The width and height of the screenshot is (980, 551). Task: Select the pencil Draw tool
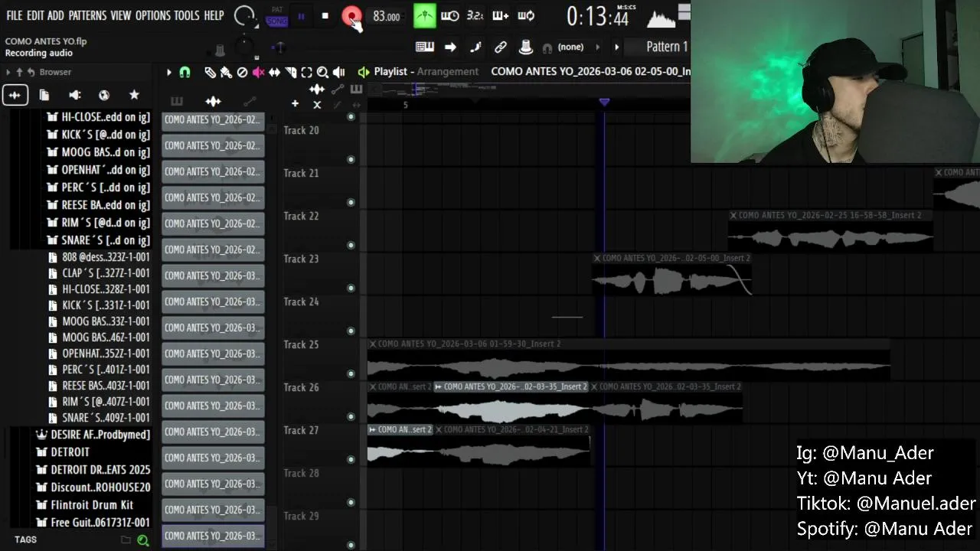[210, 72]
